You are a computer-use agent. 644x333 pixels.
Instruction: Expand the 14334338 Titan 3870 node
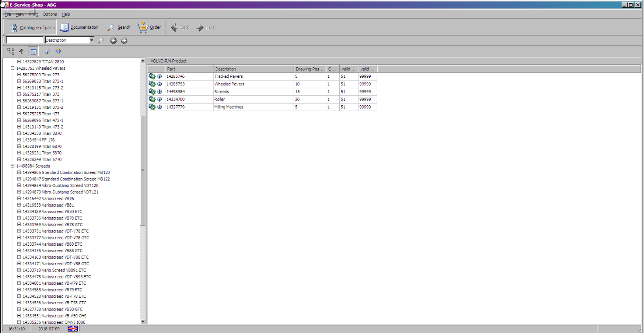(19, 133)
